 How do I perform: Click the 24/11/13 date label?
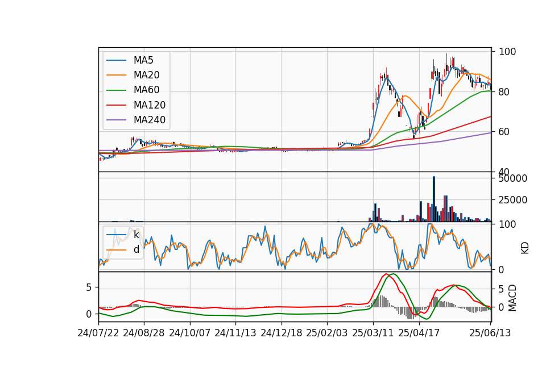pos(235,333)
